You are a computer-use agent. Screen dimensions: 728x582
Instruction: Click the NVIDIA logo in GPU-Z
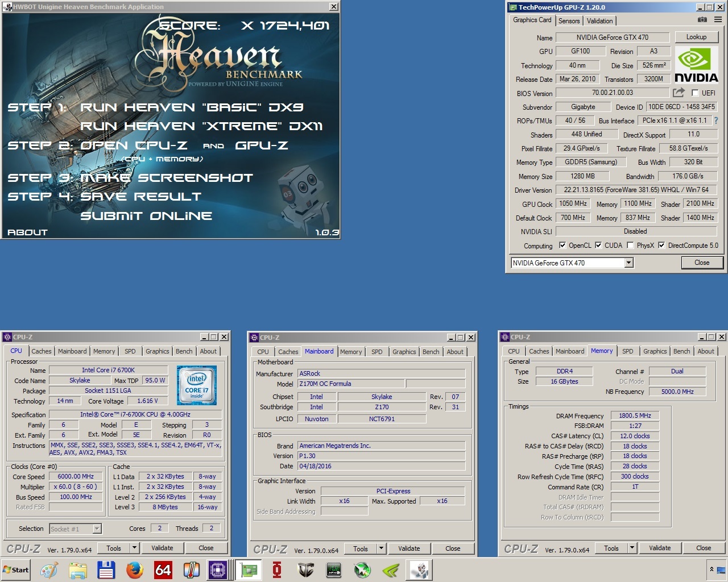coord(696,66)
